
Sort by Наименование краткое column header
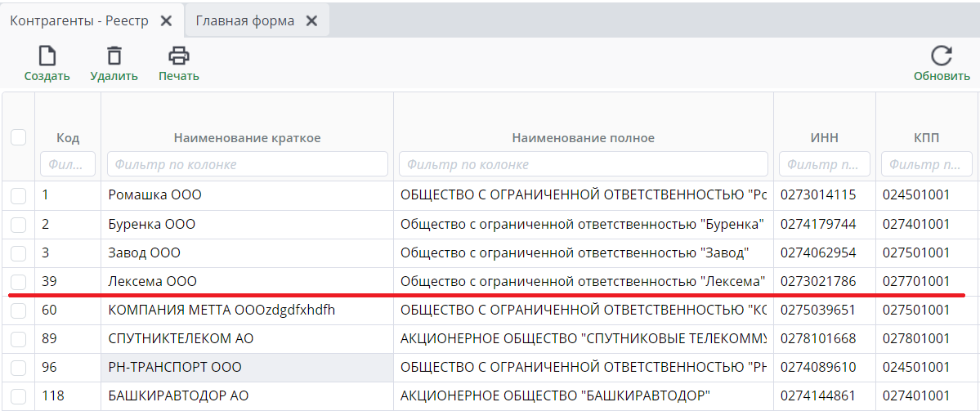(x=247, y=138)
